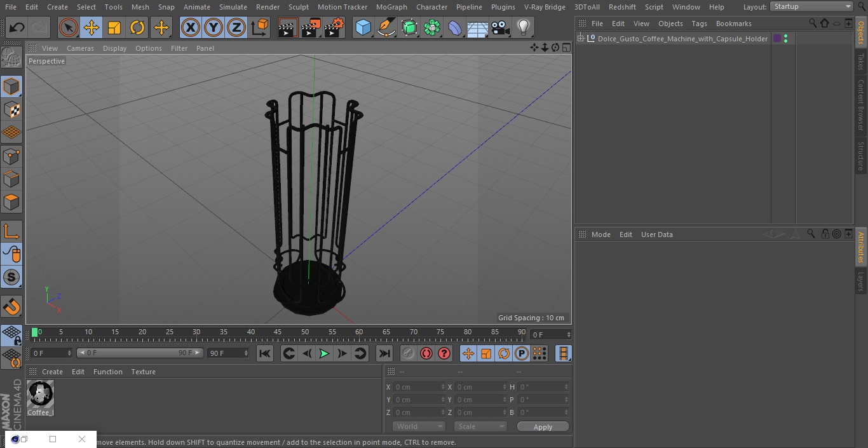868x448 pixels.
Task: Render to Picture Viewer icon
Action: point(311,27)
